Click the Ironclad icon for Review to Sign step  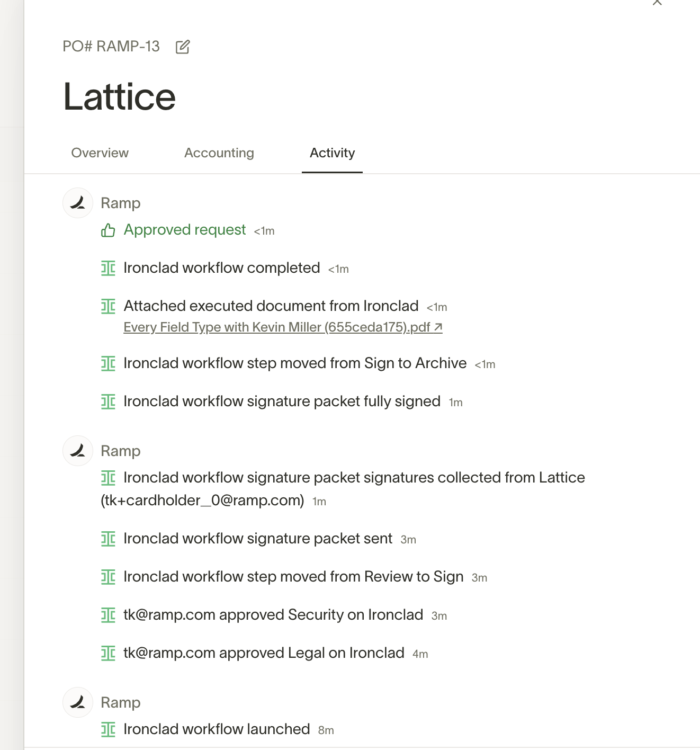tap(108, 577)
